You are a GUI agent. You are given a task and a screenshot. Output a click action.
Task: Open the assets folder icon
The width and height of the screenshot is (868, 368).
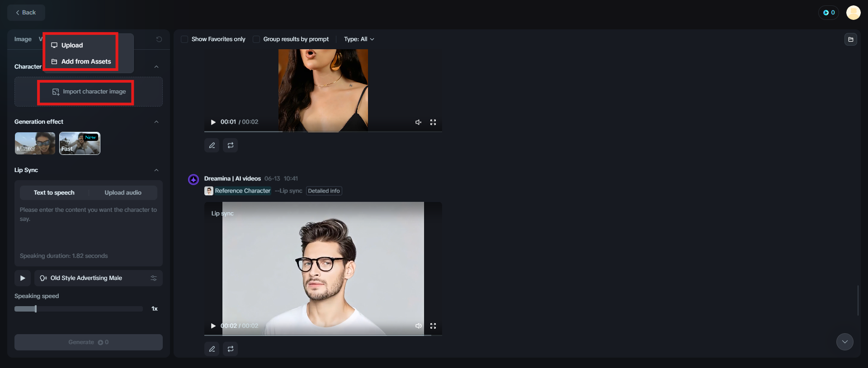click(x=850, y=39)
